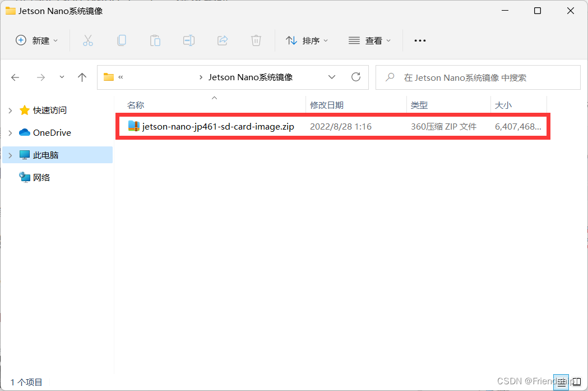Click the address bar folder icon
This screenshot has width=588, height=391.
click(x=109, y=77)
